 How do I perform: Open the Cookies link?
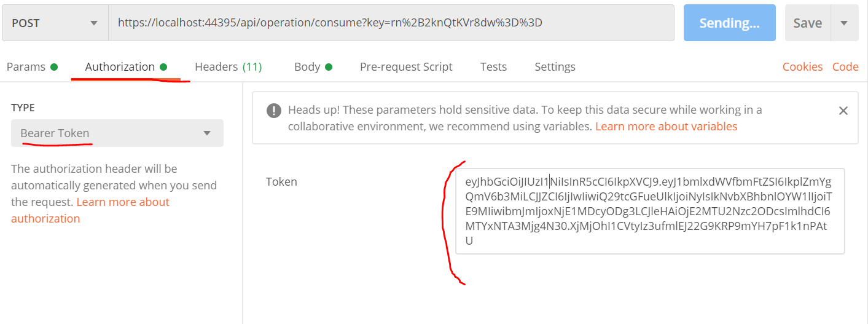[x=802, y=67]
